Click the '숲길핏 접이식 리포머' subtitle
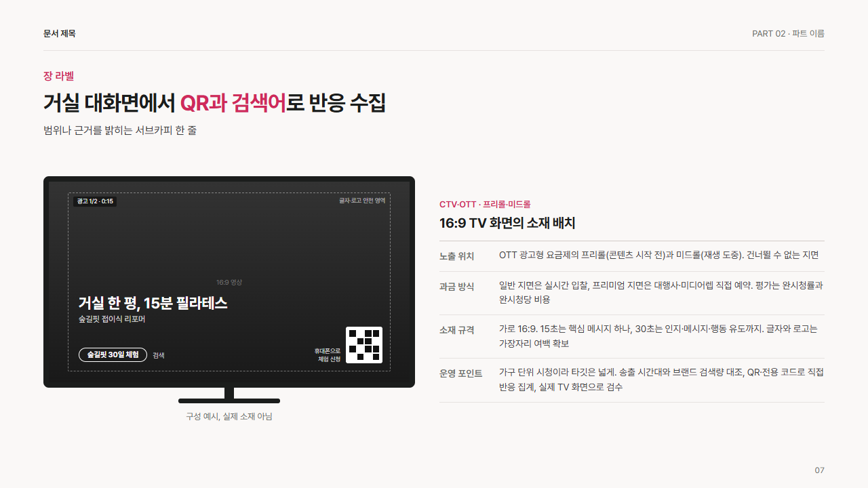Screen dimensions: 868x488 pos(112,319)
